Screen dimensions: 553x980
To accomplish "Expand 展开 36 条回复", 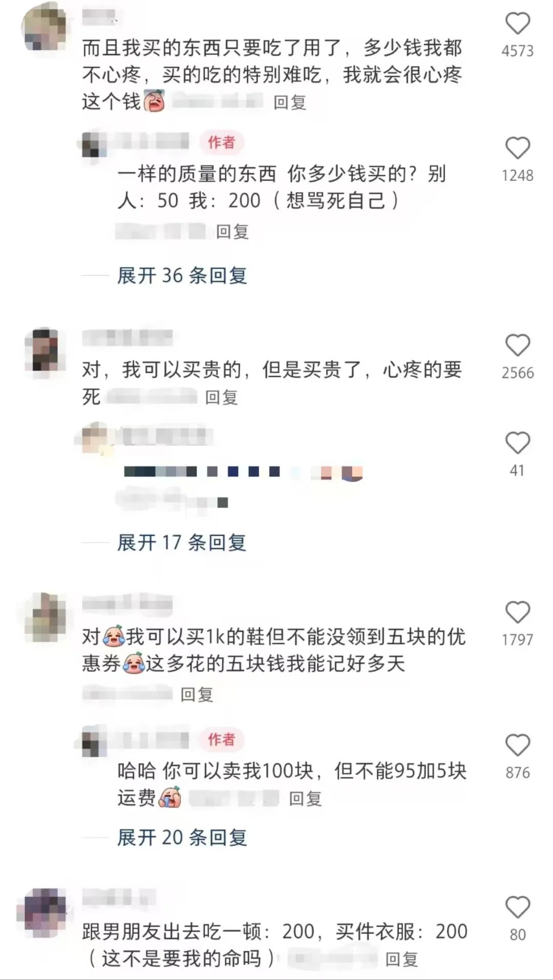I will point(182,276).
